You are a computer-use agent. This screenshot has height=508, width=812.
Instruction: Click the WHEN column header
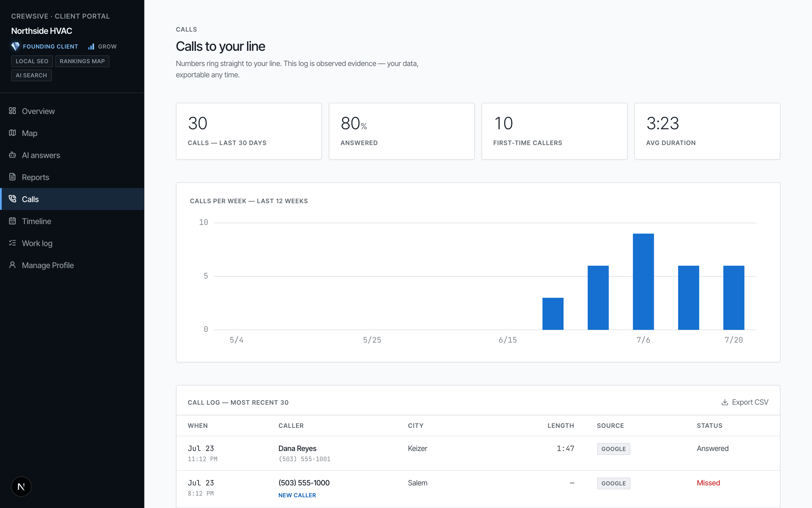[198, 426]
